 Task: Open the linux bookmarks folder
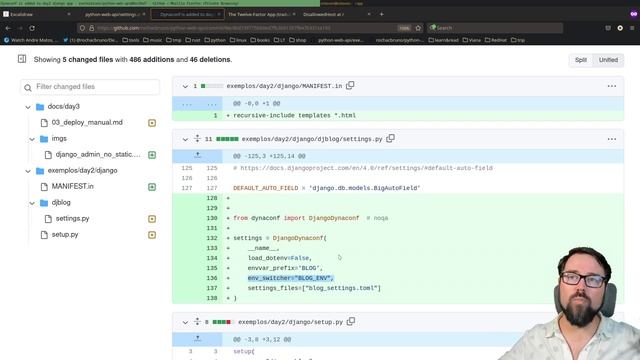tap(238, 40)
